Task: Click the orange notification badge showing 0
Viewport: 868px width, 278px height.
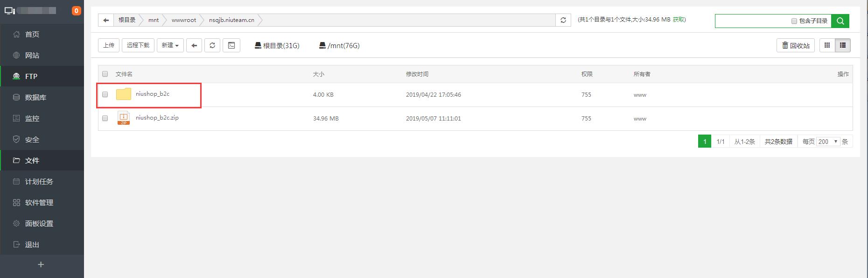Action: click(76, 11)
